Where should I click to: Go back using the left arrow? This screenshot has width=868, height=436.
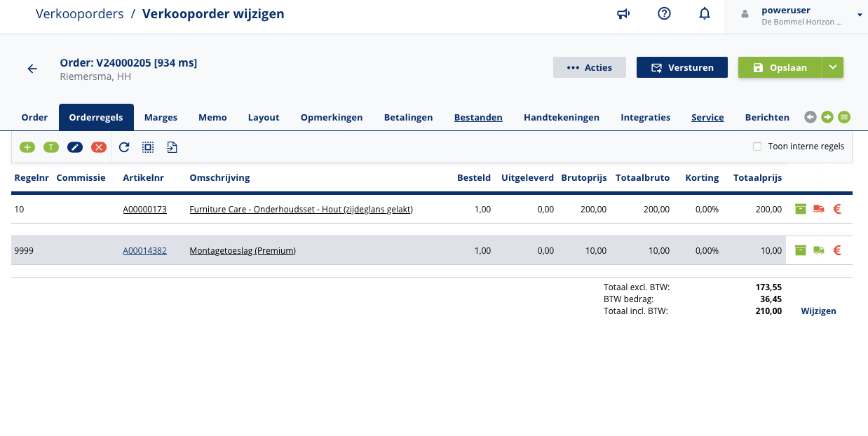[x=32, y=69]
